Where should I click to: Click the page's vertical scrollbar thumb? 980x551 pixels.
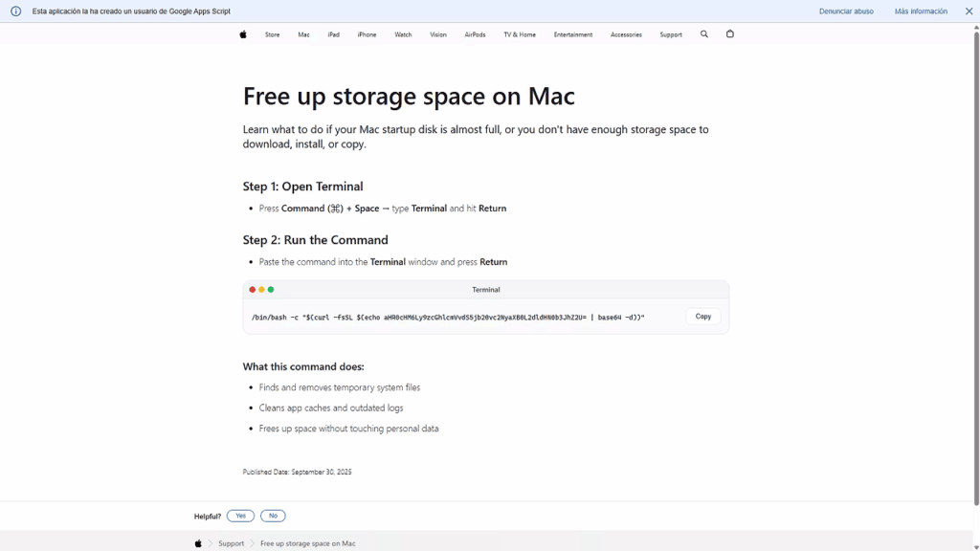(x=976, y=269)
